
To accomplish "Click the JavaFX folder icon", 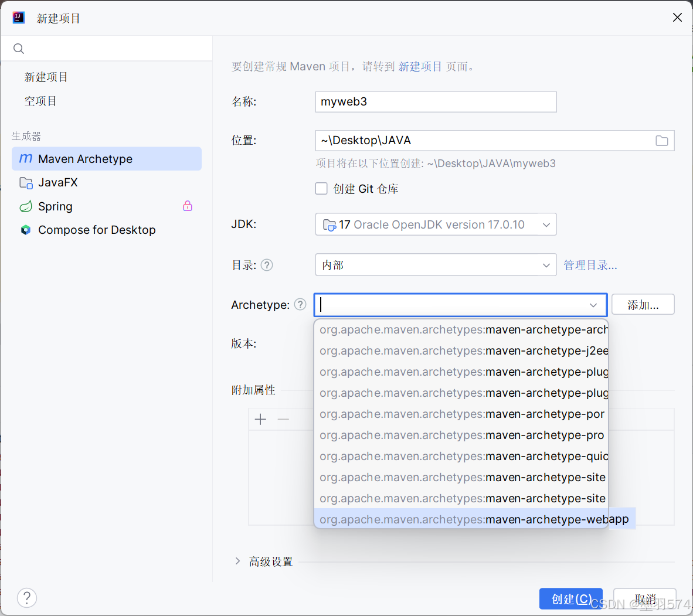I will tap(26, 182).
